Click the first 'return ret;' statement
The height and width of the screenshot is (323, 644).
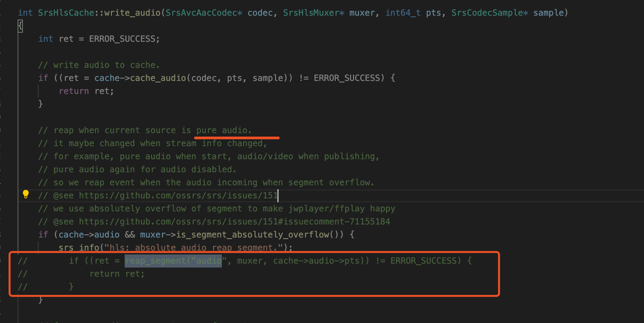coord(86,91)
